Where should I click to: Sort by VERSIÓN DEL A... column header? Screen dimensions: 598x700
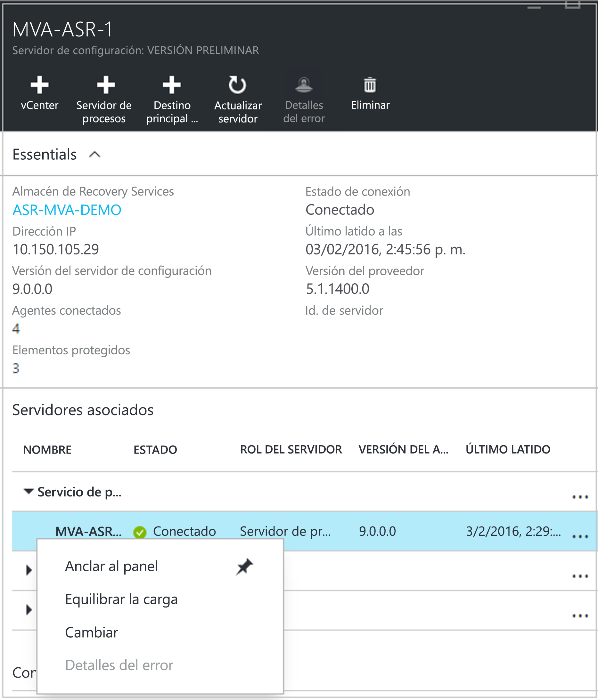click(403, 450)
